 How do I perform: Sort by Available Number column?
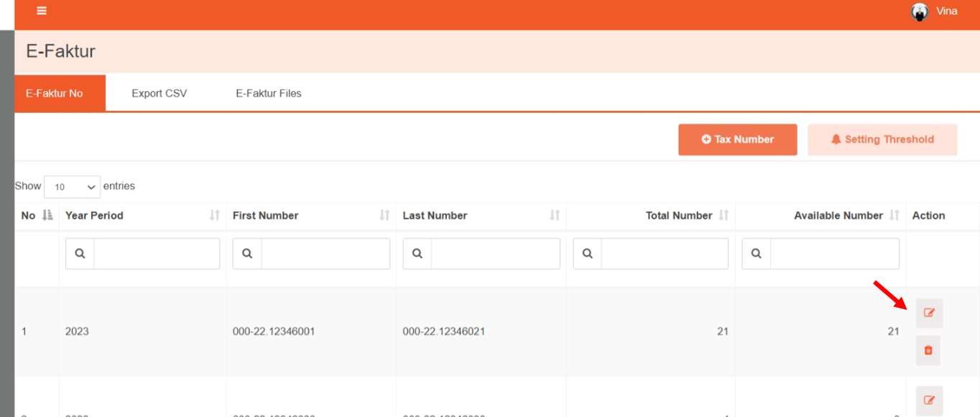(894, 215)
